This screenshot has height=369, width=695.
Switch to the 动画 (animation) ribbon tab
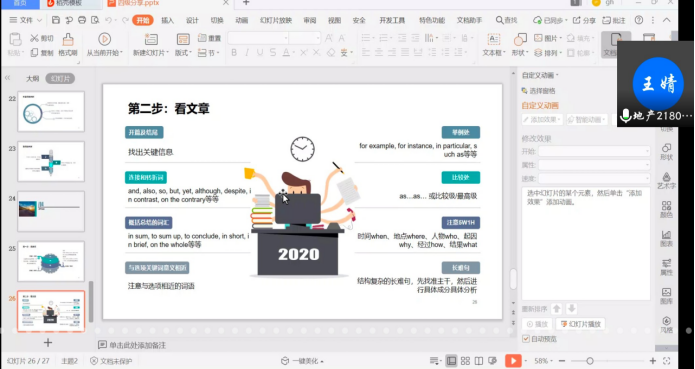(x=242, y=20)
